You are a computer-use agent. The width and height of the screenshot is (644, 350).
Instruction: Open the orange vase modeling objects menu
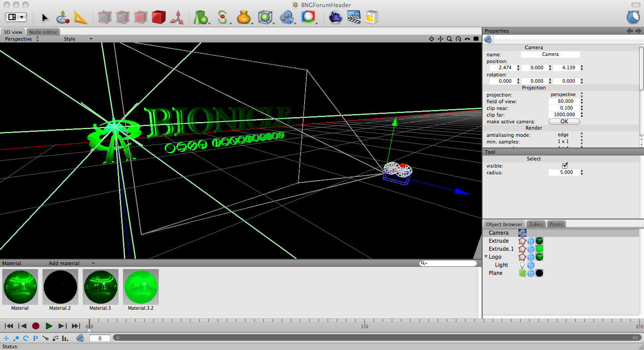244,17
